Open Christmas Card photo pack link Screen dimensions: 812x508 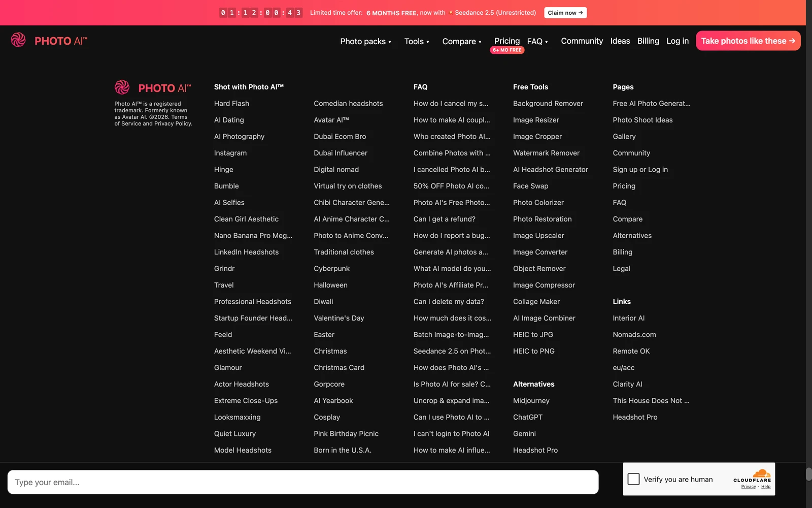coord(339,368)
